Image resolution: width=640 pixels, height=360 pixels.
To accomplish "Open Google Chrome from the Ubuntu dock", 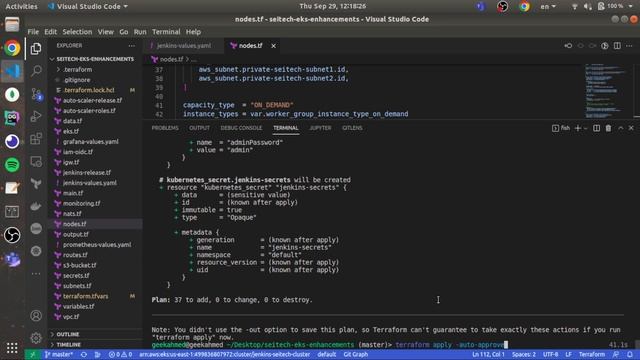I will pos(12,48).
